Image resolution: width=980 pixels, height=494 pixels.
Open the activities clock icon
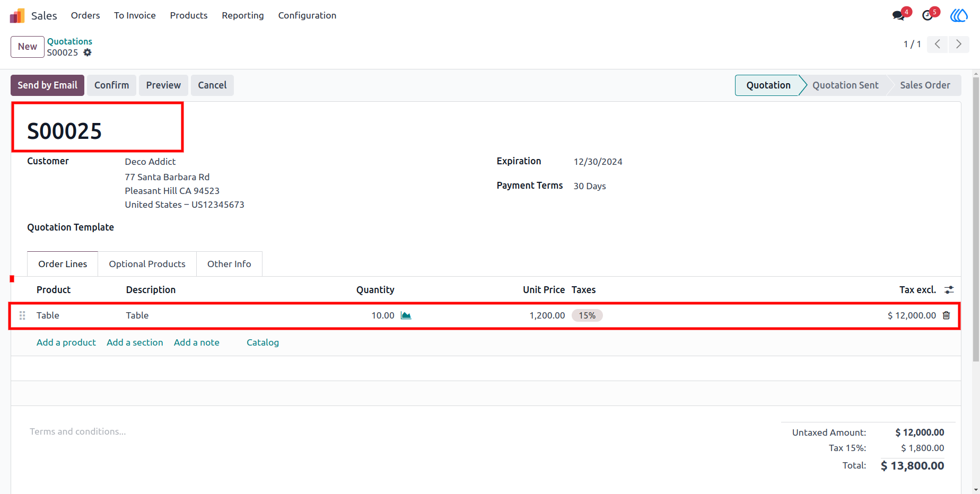point(927,15)
